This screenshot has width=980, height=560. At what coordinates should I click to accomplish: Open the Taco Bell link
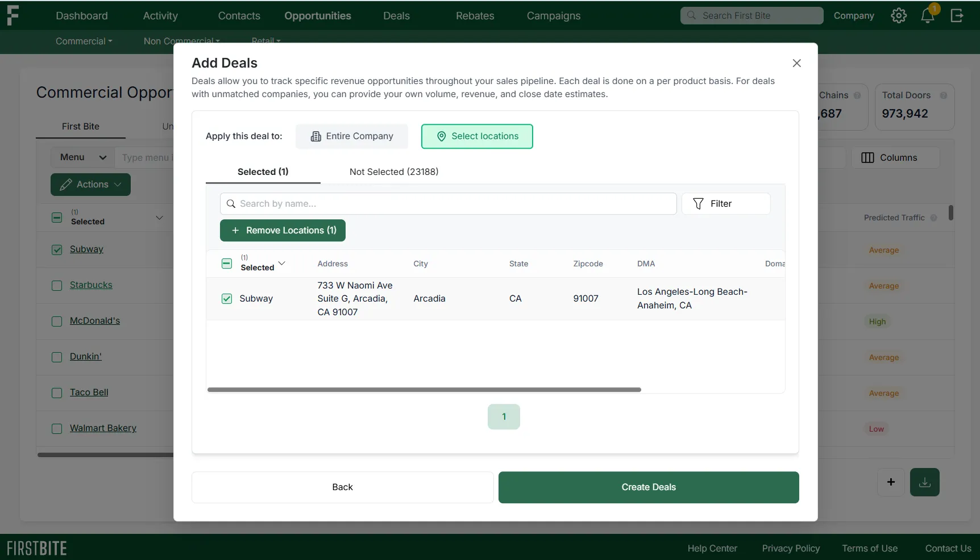coord(89,392)
